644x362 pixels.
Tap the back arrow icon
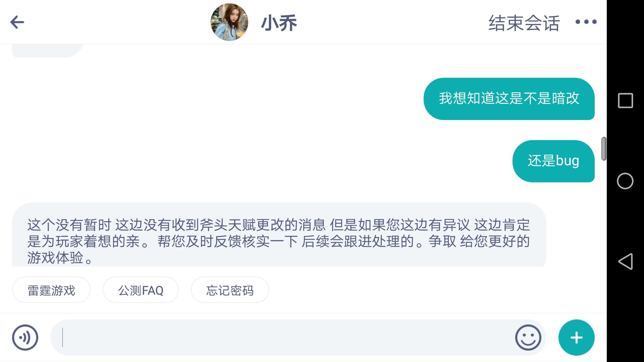coord(17,22)
